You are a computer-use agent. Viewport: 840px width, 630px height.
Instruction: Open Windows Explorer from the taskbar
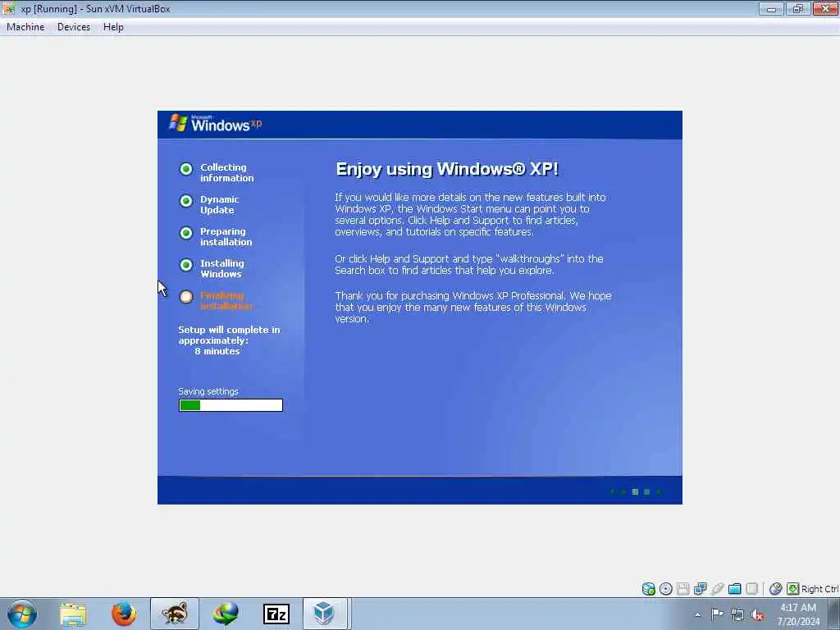click(73, 614)
